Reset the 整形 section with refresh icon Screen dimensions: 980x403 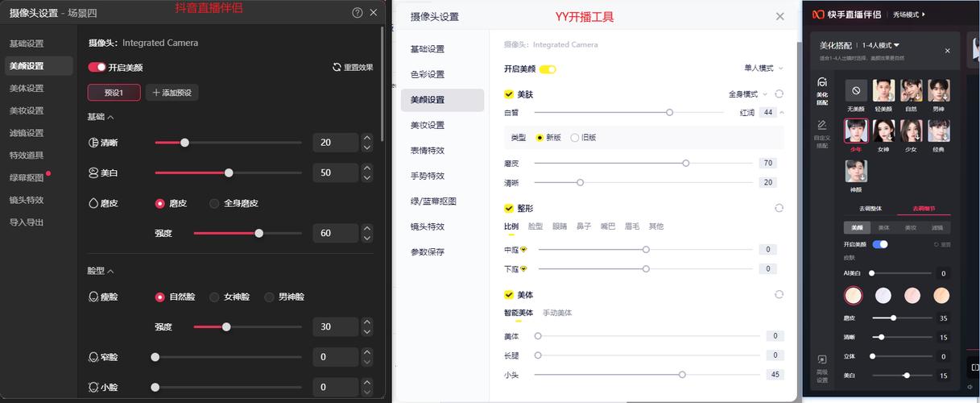click(779, 208)
